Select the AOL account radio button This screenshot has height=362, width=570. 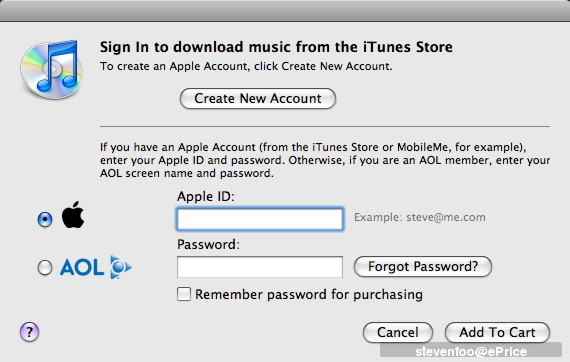45,268
